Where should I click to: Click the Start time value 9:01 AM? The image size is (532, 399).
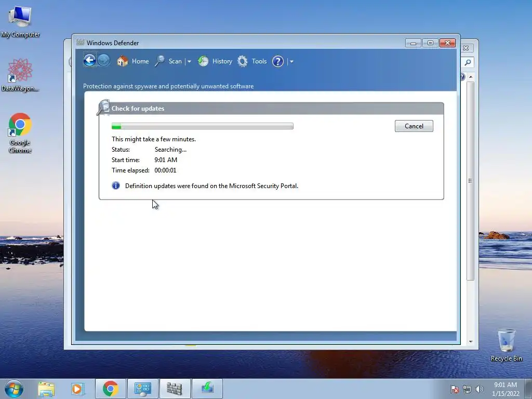click(x=166, y=160)
